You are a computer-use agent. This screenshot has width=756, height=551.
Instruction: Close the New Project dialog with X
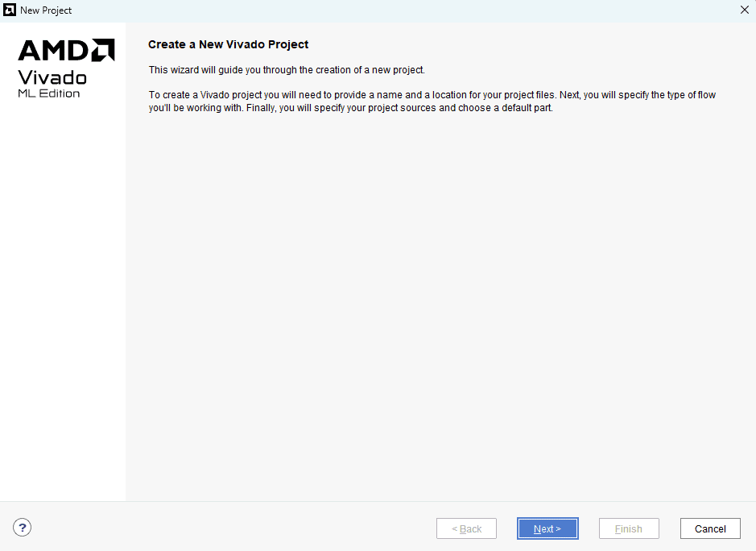coord(744,10)
